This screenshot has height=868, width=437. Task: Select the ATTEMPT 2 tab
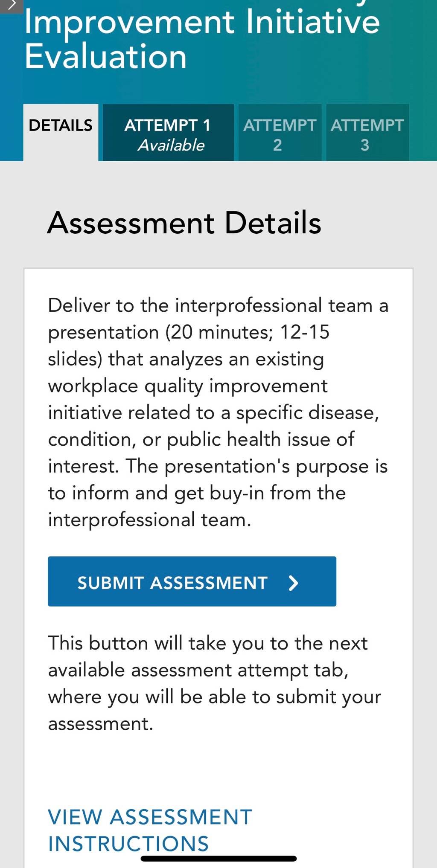[x=280, y=132]
